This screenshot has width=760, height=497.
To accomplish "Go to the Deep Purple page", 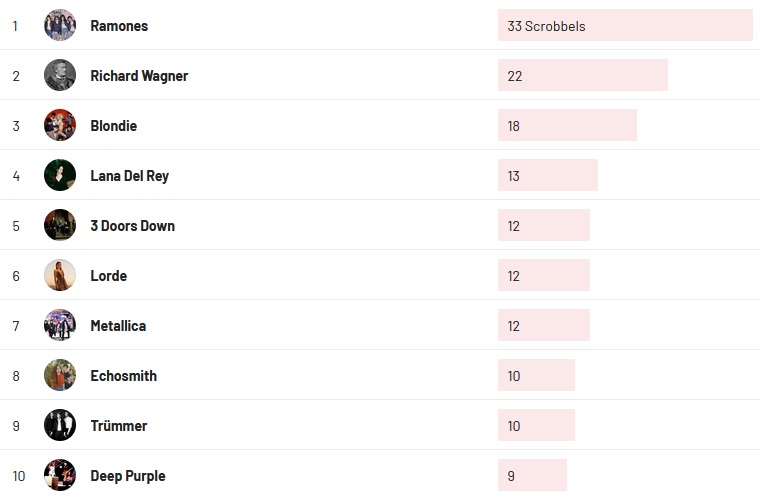I will [x=128, y=476].
